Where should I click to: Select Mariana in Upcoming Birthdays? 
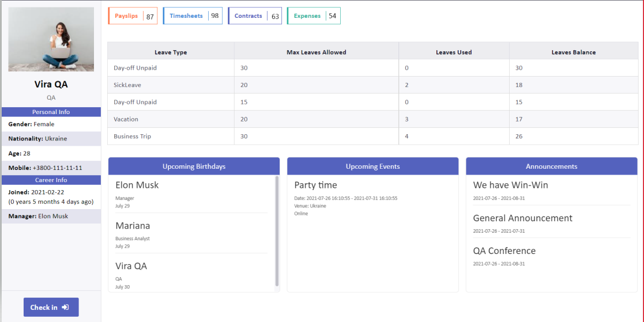[132, 225]
